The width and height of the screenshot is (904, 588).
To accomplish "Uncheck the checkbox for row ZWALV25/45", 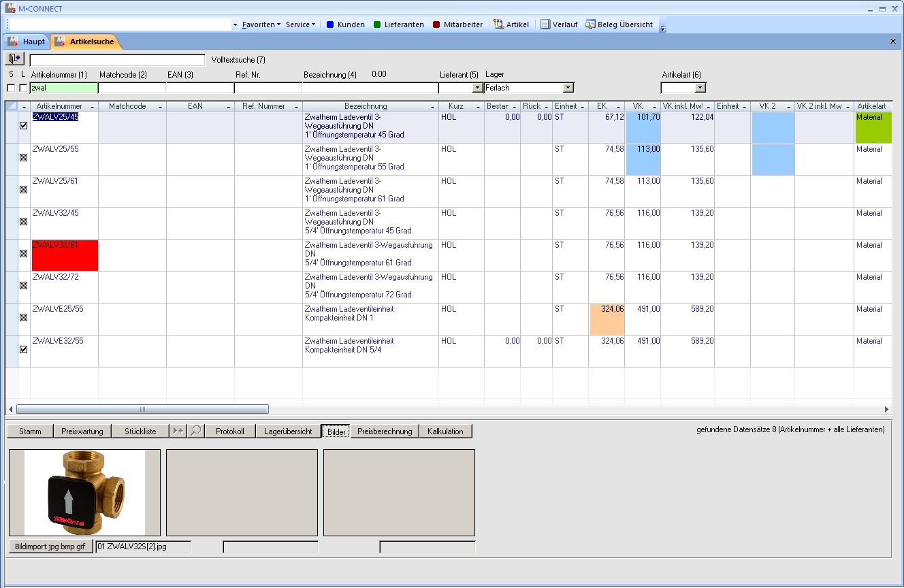I will [24, 126].
